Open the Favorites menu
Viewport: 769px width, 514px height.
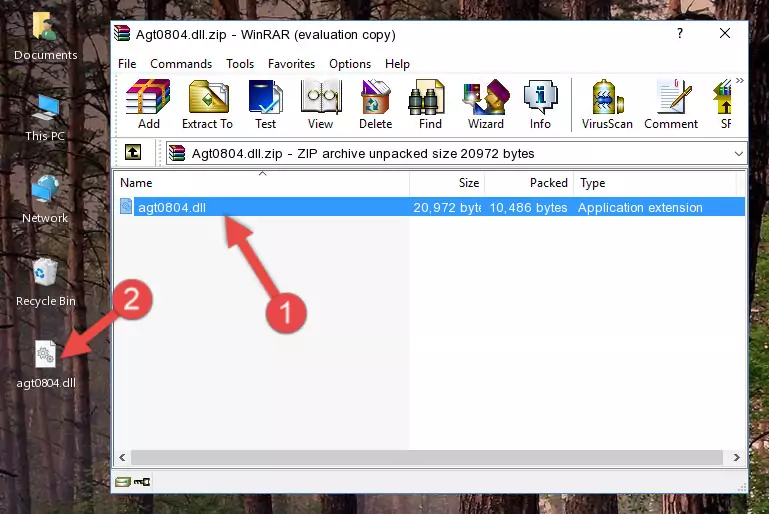(x=291, y=64)
